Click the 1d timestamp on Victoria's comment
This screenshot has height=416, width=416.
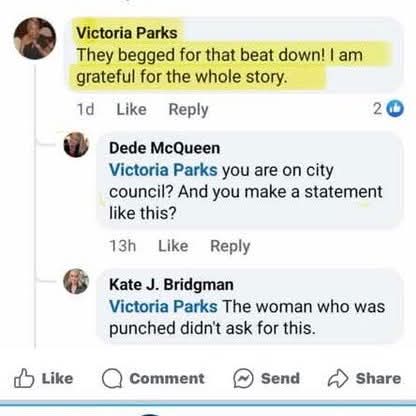85,109
